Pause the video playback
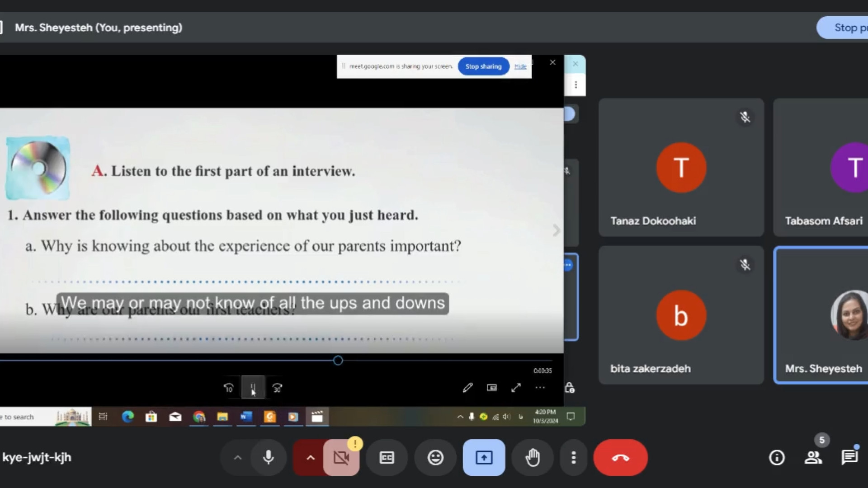The width and height of the screenshot is (868, 488). [253, 388]
